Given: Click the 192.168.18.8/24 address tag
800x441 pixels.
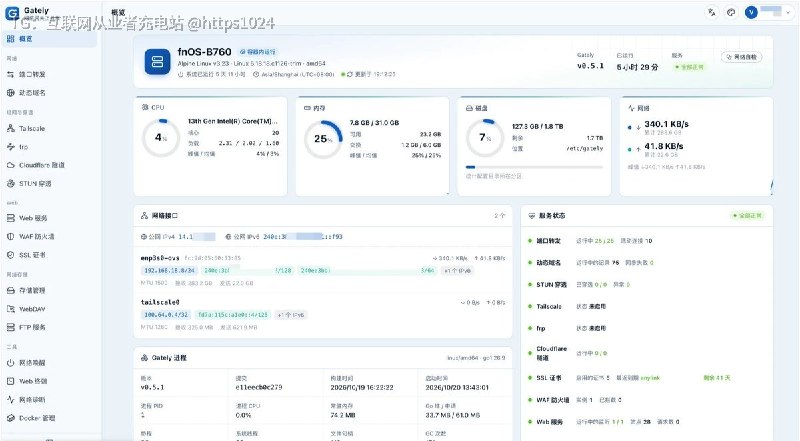Looking at the screenshot, I should tap(169, 271).
